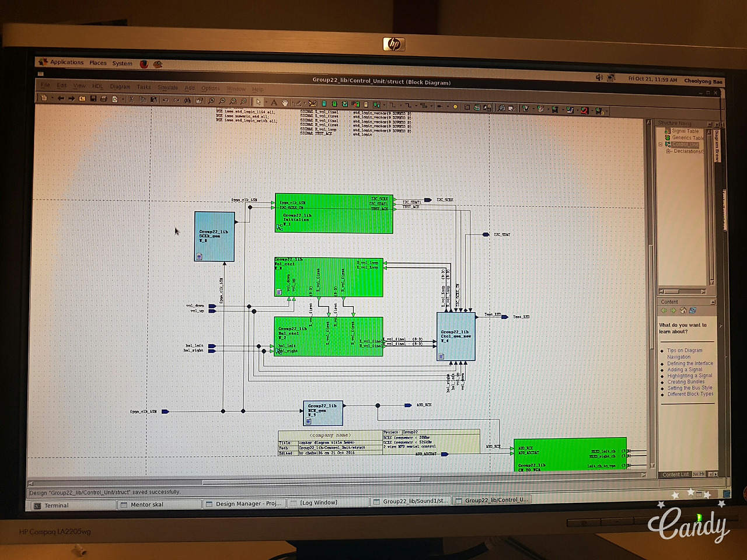The width and height of the screenshot is (747, 560).
Task: Click the yellow dot toolbar icon
Action: pos(455,107)
